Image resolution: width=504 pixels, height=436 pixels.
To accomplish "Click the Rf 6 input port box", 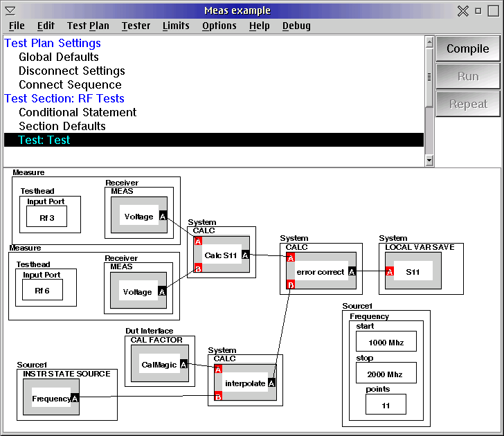I will coord(42,289).
